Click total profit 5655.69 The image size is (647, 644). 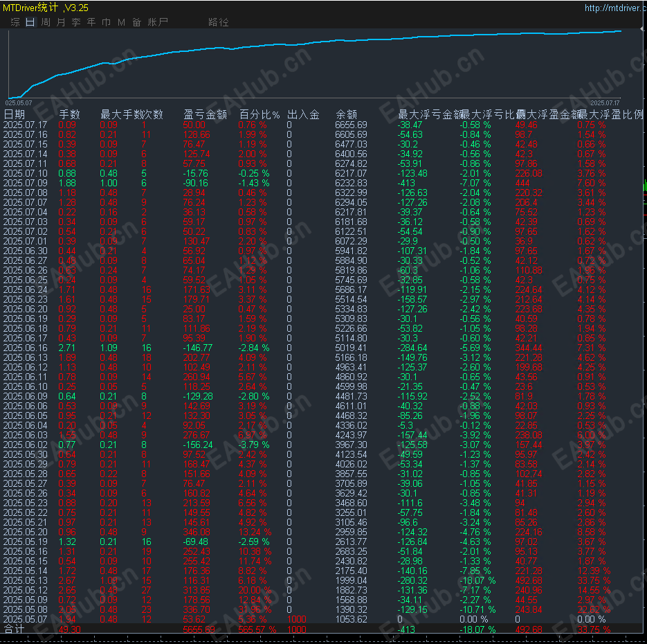coord(199,629)
